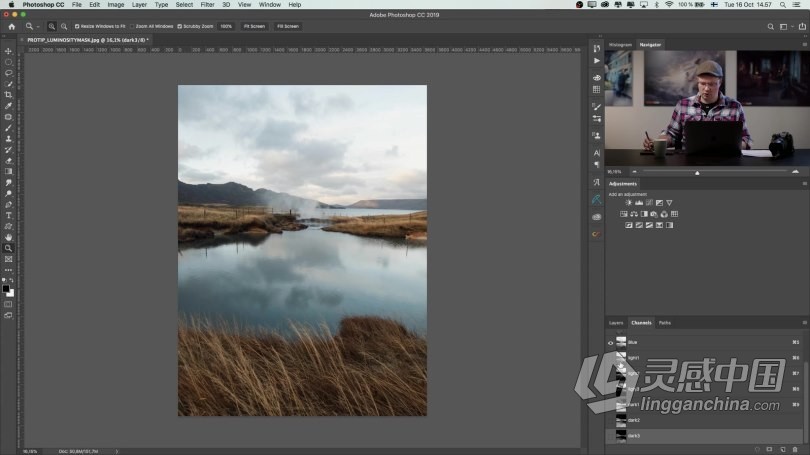Add a Channel Mixer adjustment
The image size is (810, 455).
(x=664, y=214)
